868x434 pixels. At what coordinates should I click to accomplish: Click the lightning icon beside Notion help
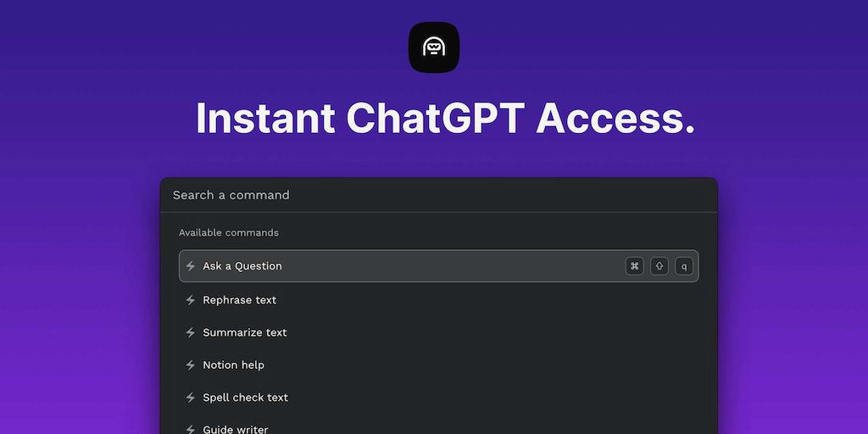[191, 365]
